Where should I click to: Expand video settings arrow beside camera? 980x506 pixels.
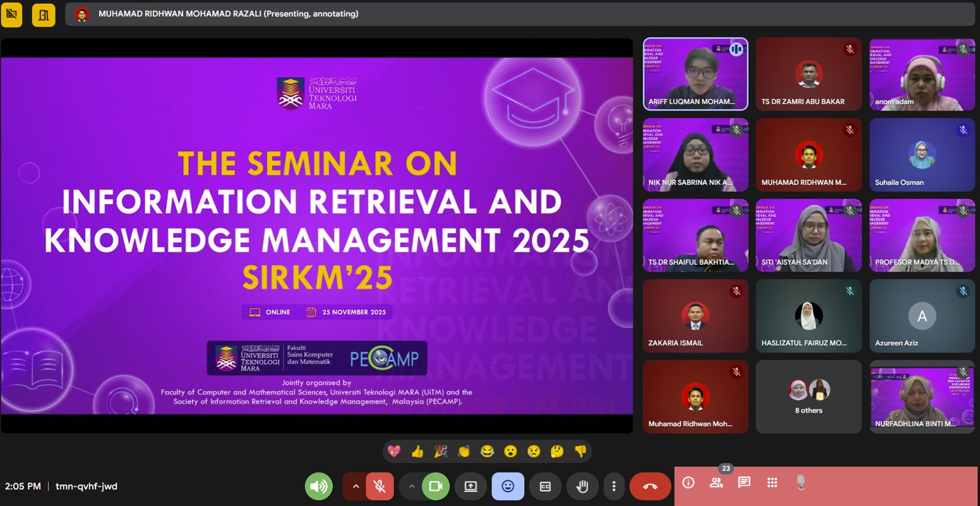coord(412,486)
